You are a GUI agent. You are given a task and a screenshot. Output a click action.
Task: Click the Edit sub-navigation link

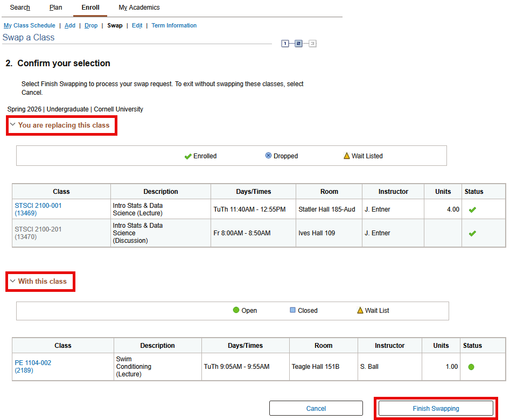pos(137,25)
